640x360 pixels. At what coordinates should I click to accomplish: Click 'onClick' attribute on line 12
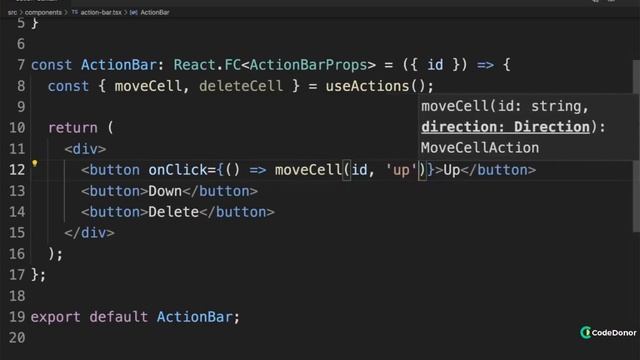pos(178,170)
